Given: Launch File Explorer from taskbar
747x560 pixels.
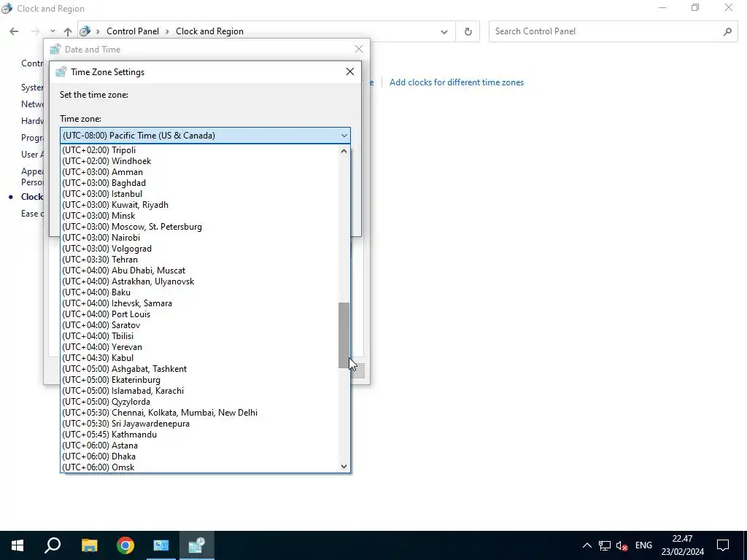Looking at the screenshot, I should pos(89,545).
